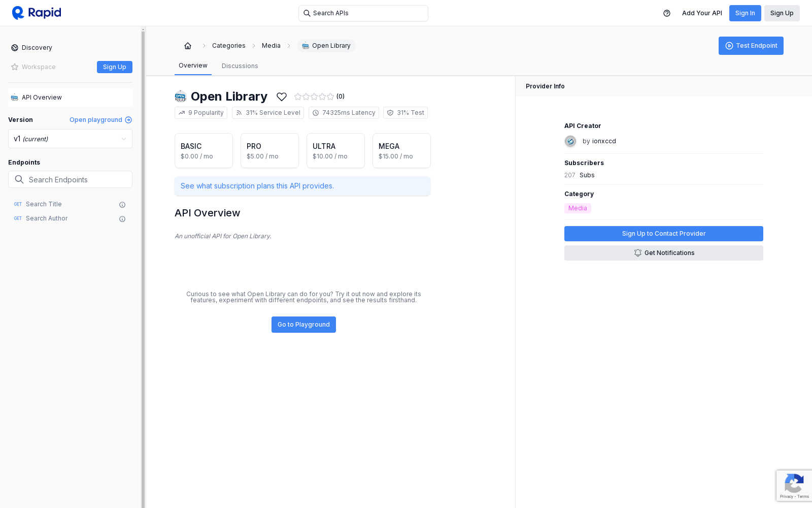Click See what subscription plans link

coord(302,186)
